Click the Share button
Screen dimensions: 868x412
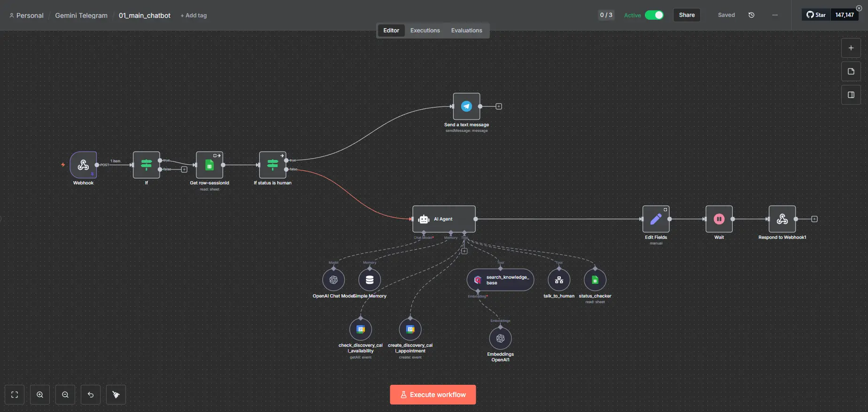[686, 15]
